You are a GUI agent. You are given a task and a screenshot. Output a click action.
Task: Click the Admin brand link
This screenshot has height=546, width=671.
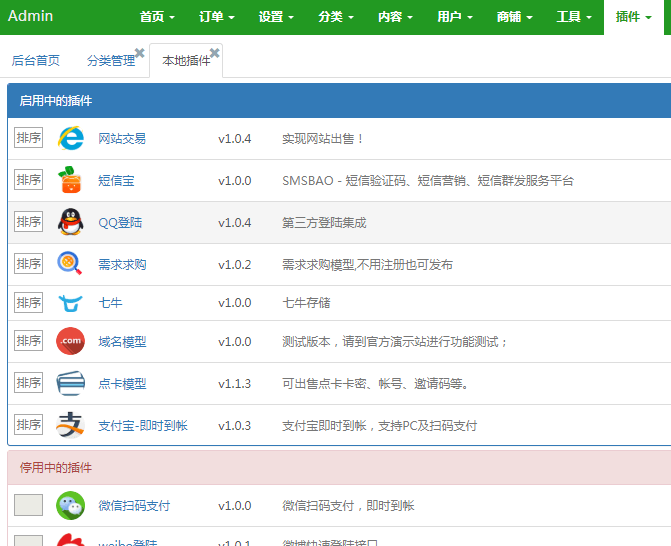30,16
